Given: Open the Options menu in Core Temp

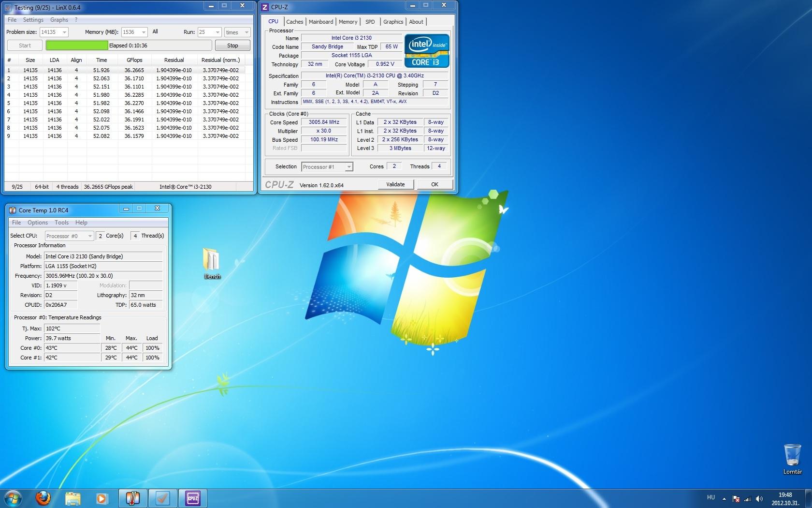Looking at the screenshot, I should 38,223.
